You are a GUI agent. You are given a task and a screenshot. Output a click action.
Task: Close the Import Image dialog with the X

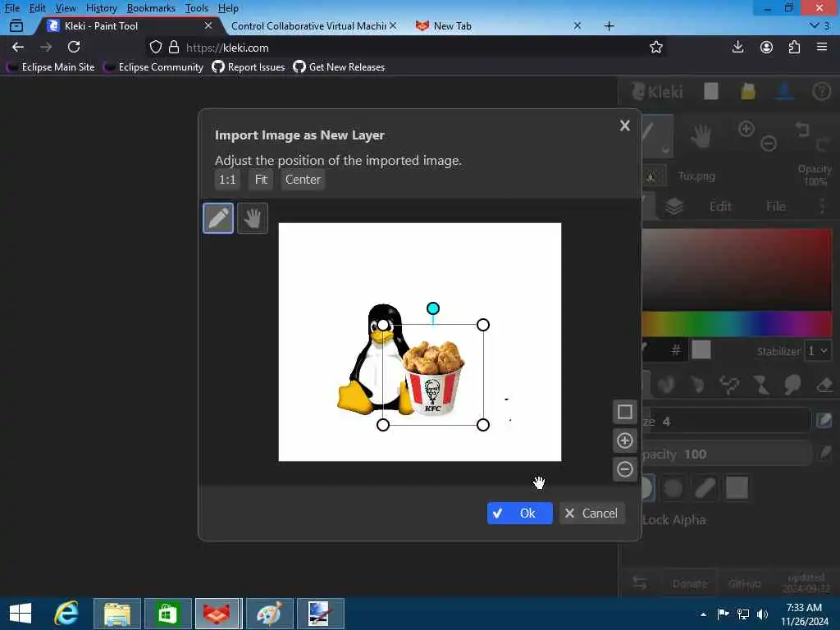624,126
